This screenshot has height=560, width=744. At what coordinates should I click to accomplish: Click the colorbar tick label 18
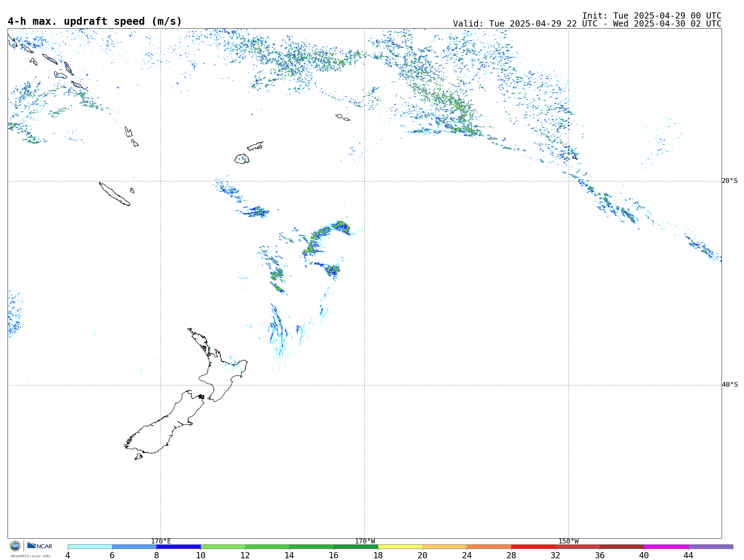point(378,556)
